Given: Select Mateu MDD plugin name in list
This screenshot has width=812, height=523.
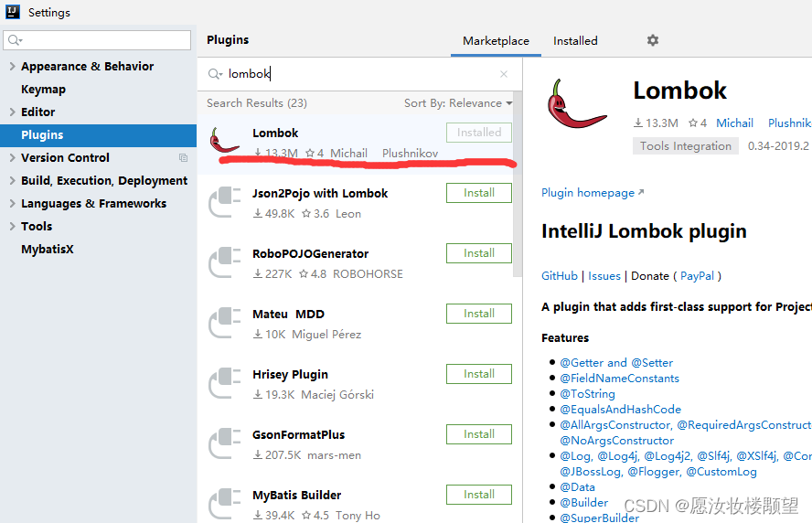Looking at the screenshot, I should coord(288,315).
